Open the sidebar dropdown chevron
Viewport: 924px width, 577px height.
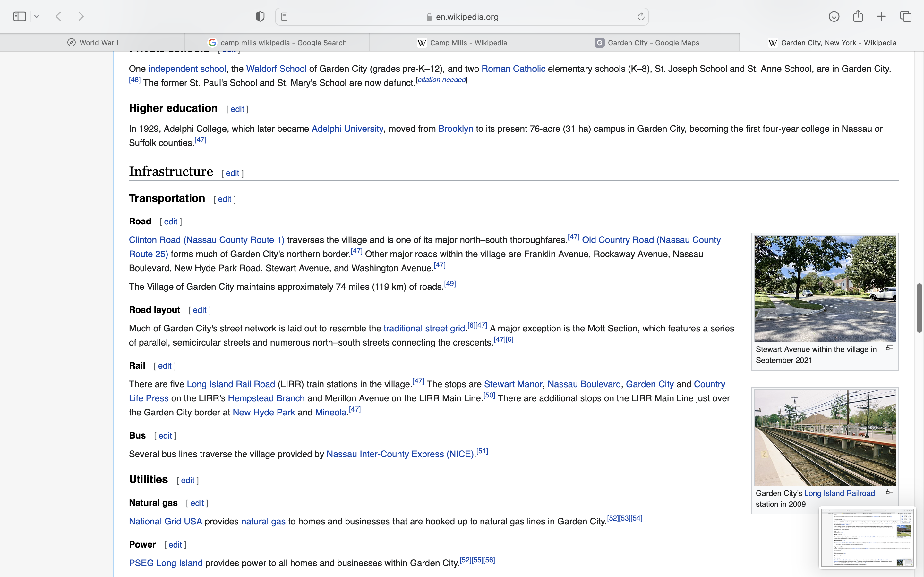[37, 16]
